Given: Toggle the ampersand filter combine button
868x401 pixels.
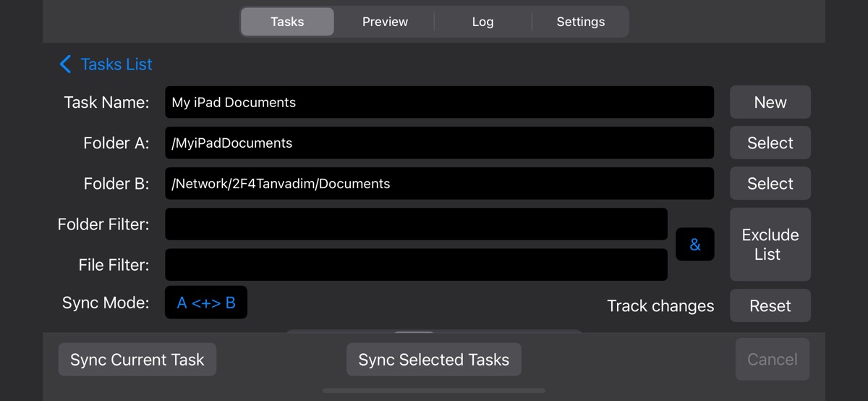Looking at the screenshot, I should coord(694,245).
